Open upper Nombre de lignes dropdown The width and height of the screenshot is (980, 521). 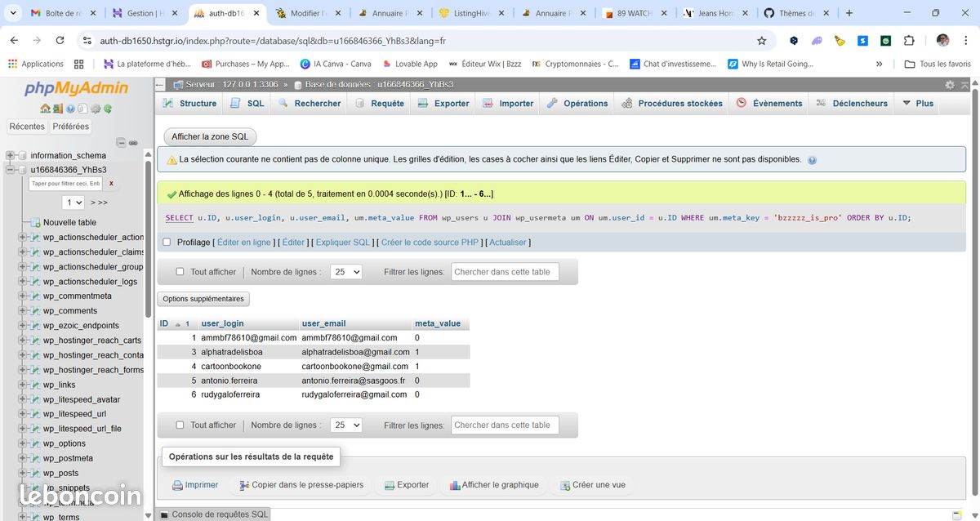(346, 272)
